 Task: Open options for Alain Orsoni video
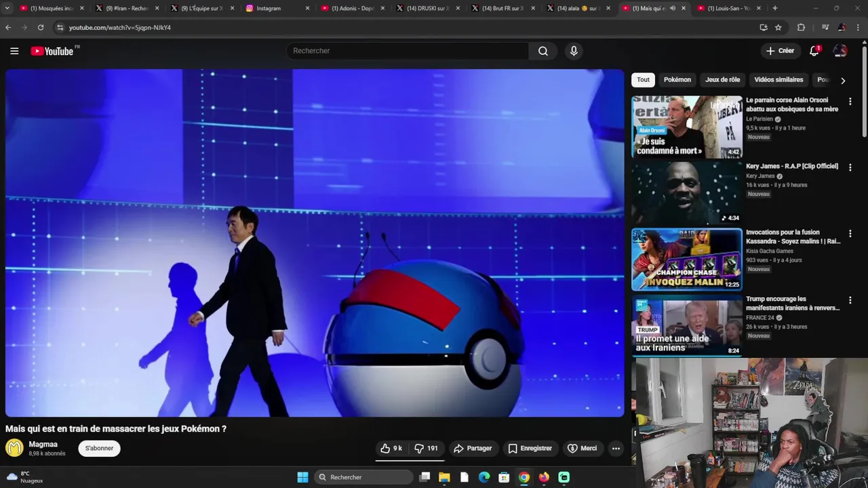click(x=850, y=101)
